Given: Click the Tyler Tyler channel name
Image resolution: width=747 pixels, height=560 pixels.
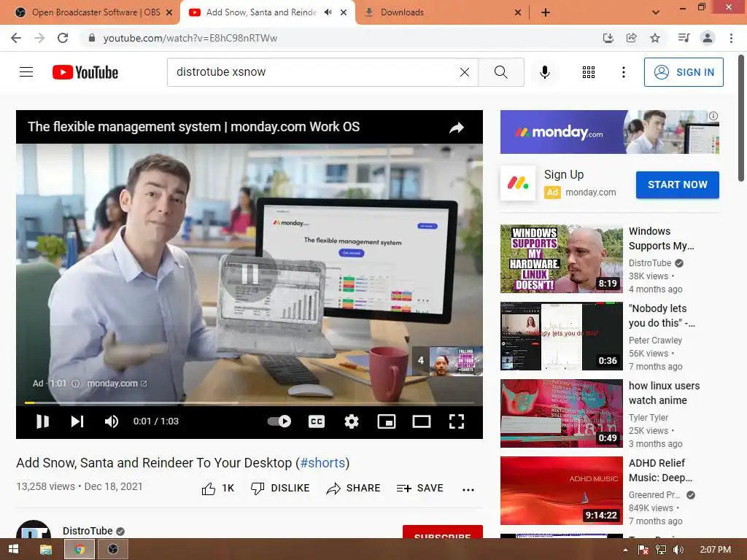Looking at the screenshot, I should click(649, 418).
